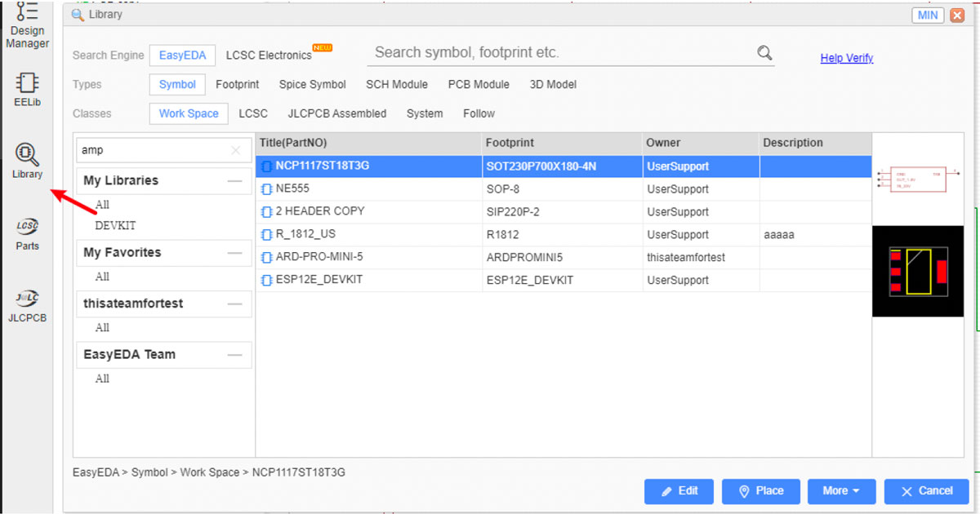The height and width of the screenshot is (514, 980).
Task: Collapse the thisateamfortest section
Action: tap(235, 304)
